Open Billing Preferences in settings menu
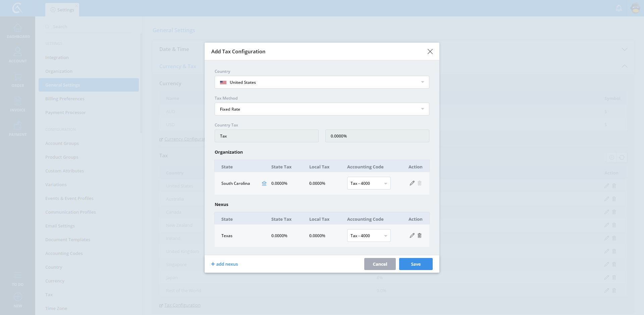644x315 pixels. (65, 99)
